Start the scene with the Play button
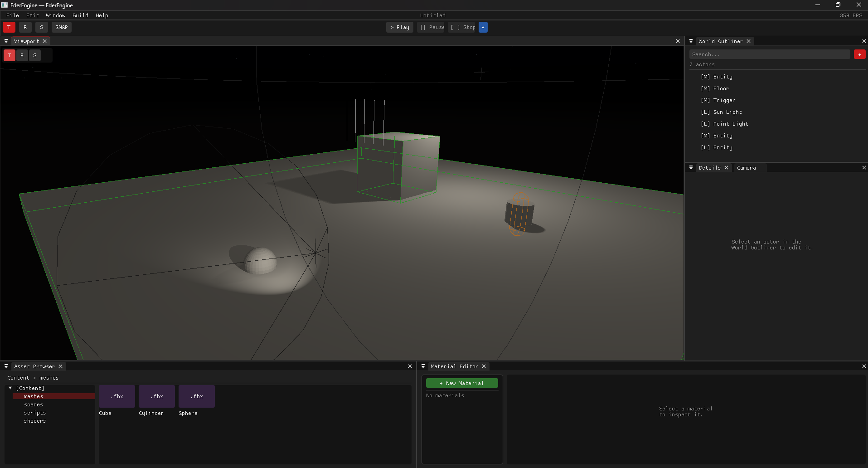This screenshot has width=868, height=468. [400, 27]
